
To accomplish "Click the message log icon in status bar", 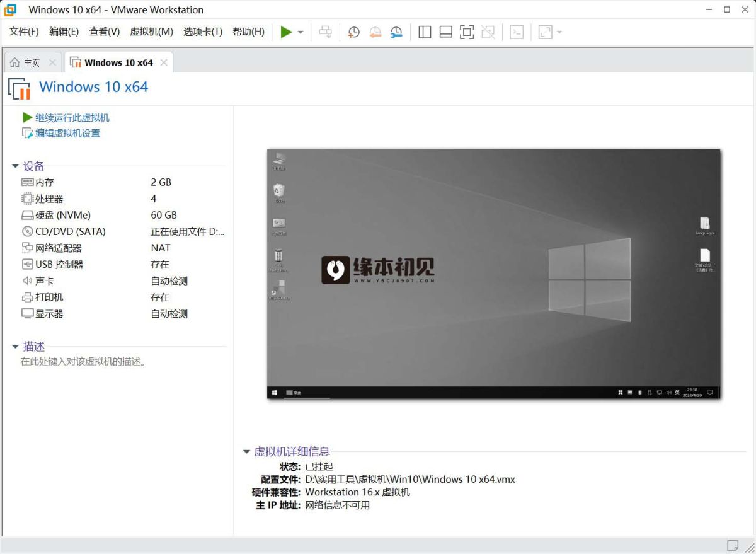I will tap(733, 545).
